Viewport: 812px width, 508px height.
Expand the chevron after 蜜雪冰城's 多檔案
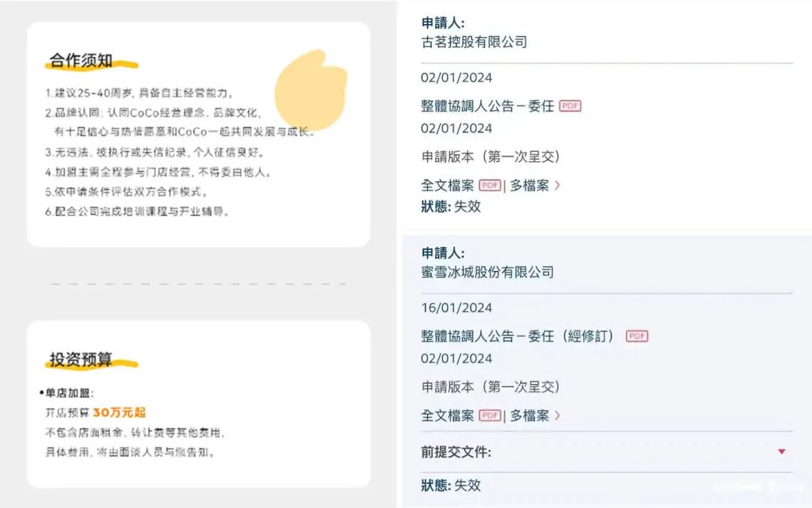[x=557, y=415]
